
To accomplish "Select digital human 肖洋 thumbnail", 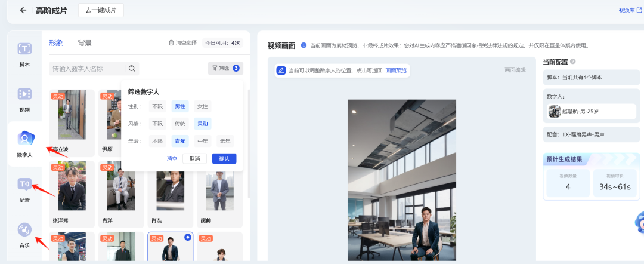I will [x=121, y=186].
